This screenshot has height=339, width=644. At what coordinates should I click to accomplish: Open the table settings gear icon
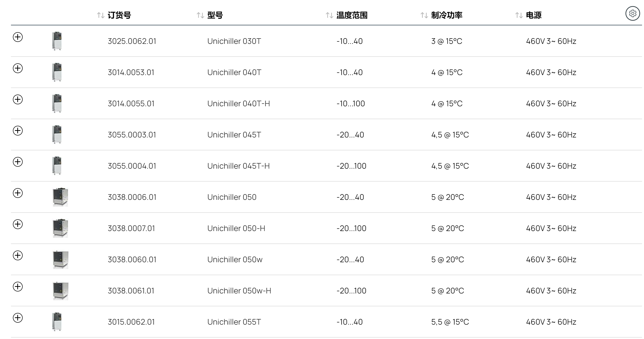coord(633,13)
